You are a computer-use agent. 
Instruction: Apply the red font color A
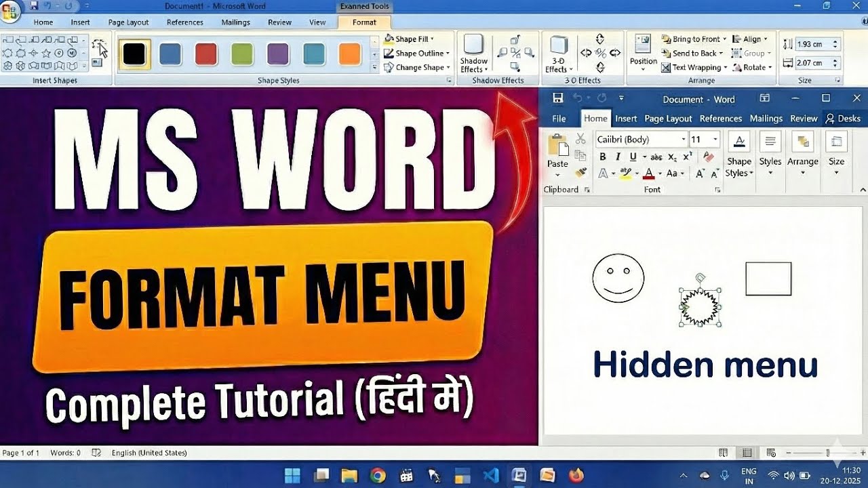pos(649,174)
